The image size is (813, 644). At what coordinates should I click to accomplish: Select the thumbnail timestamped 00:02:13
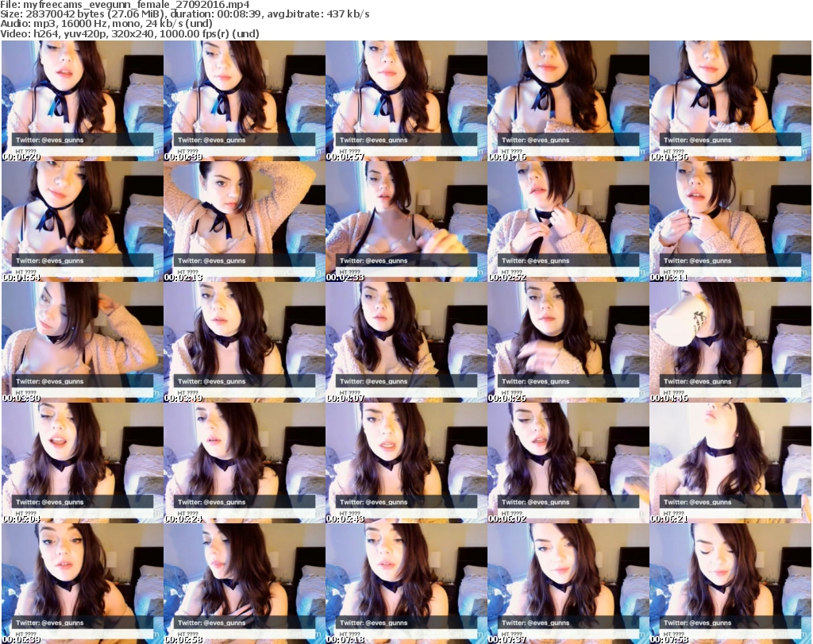[x=245, y=222]
